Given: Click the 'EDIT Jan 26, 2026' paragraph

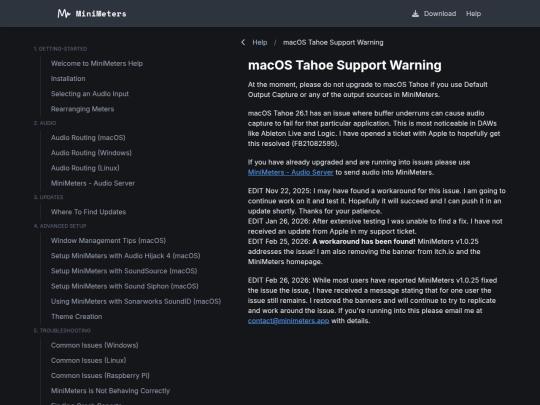Looking at the screenshot, I should tap(375, 226).
